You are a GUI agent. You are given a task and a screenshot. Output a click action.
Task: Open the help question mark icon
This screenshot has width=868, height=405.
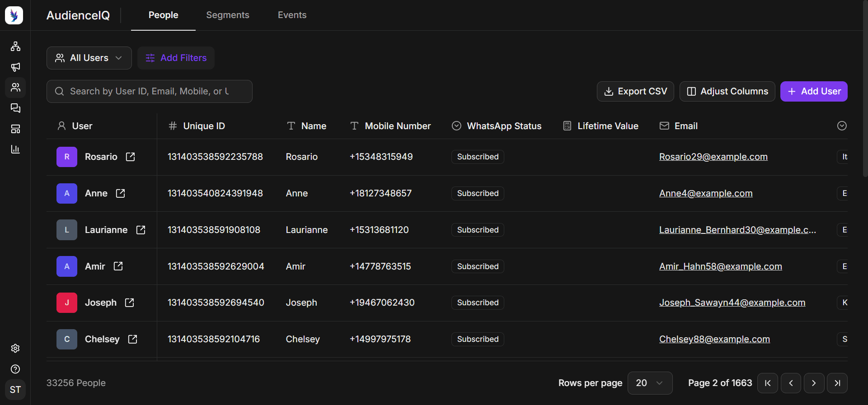[15, 369]
